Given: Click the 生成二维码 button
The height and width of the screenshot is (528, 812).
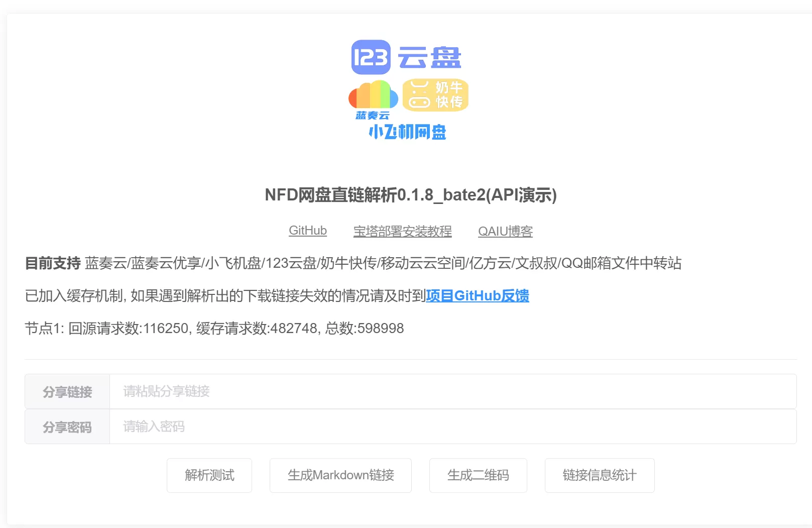Looking at the screenshot, I should tap(478, 475).
